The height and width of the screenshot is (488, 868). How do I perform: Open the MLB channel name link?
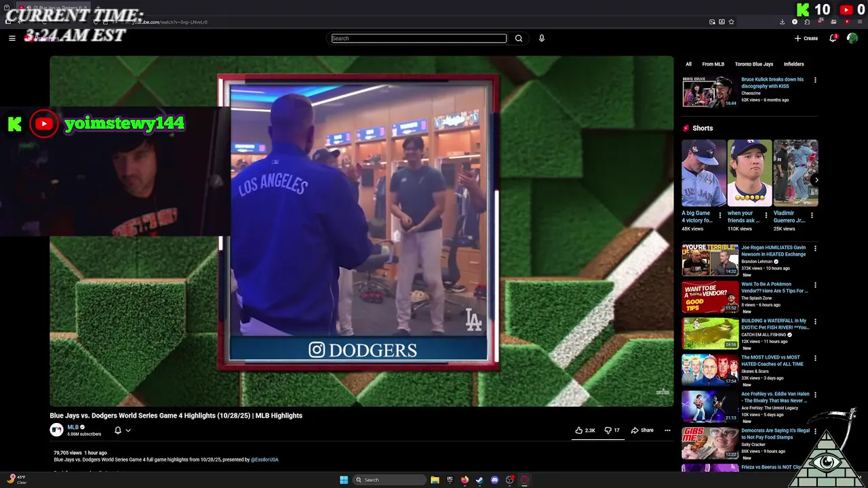click(73, 427)
